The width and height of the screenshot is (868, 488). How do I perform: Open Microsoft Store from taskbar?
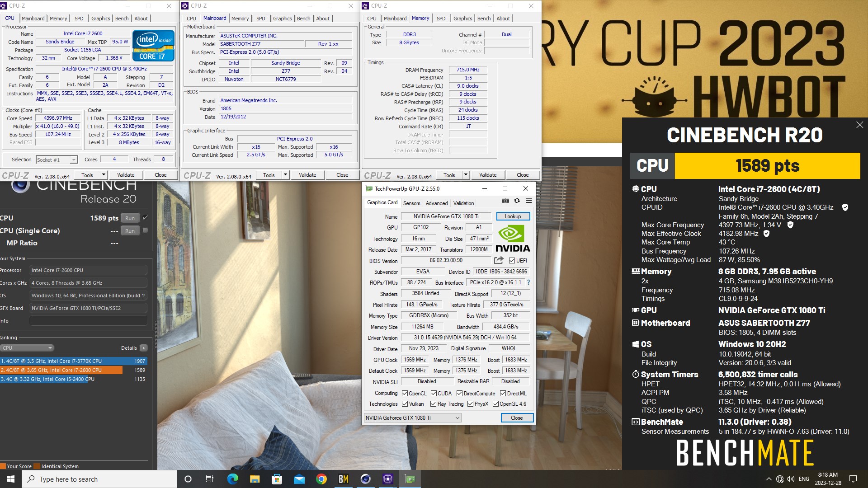tap(277, 479)
